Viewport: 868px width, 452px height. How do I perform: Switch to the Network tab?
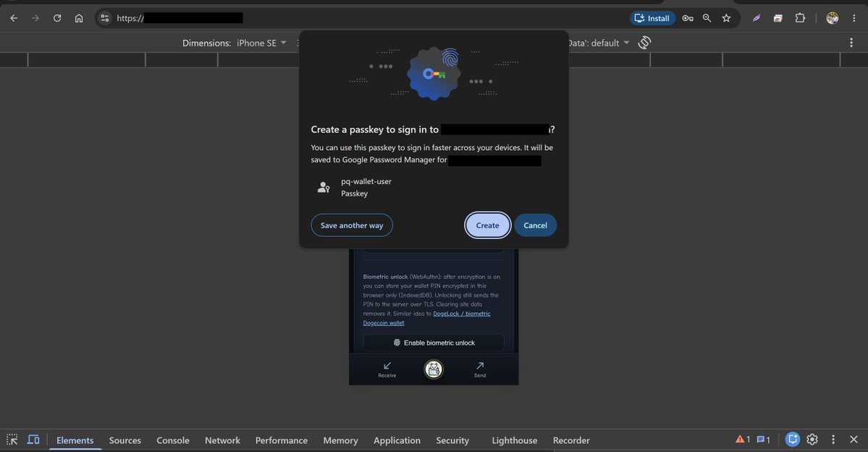[x=222, y=440]
